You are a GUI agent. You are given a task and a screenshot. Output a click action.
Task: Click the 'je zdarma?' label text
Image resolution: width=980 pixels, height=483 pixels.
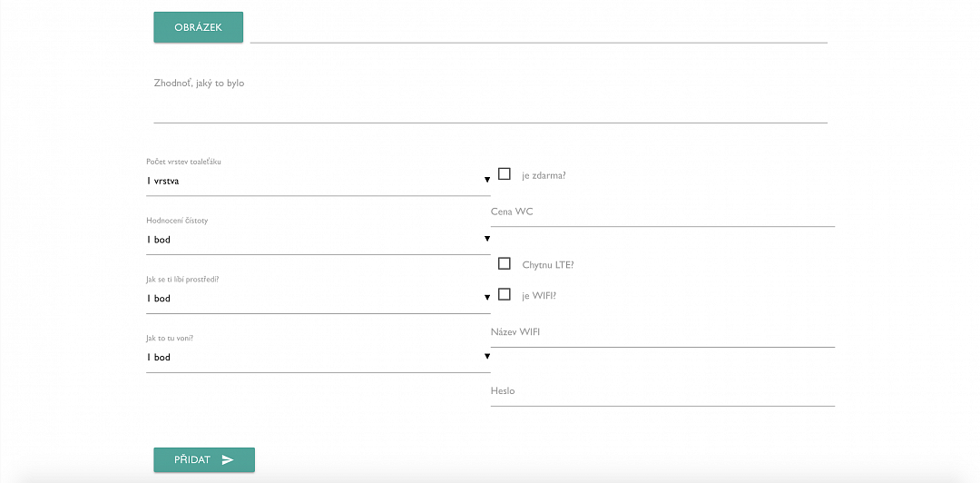(x=544, y=175)
